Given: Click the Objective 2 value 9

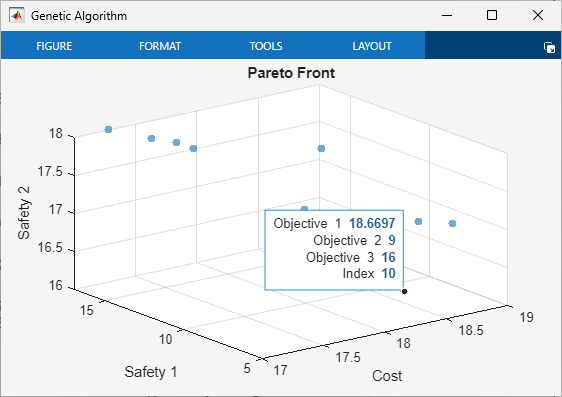Looking at the screenshot, I should point(392,240).
